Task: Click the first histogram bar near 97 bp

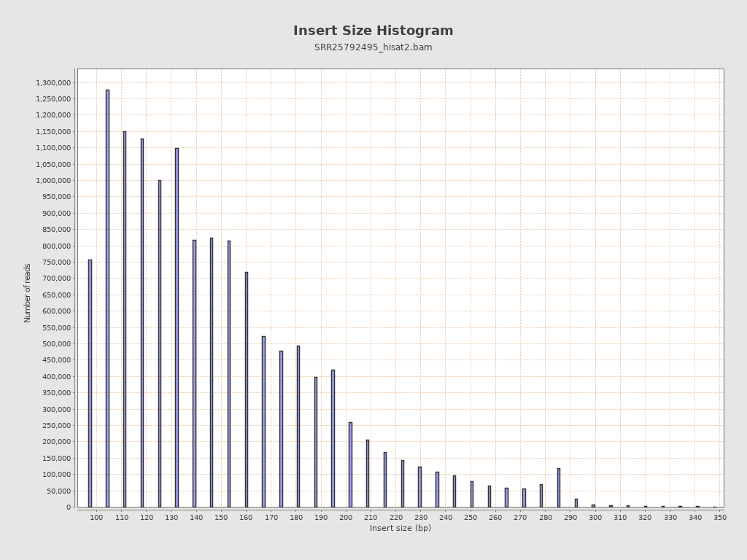Action: pos(90,384)
